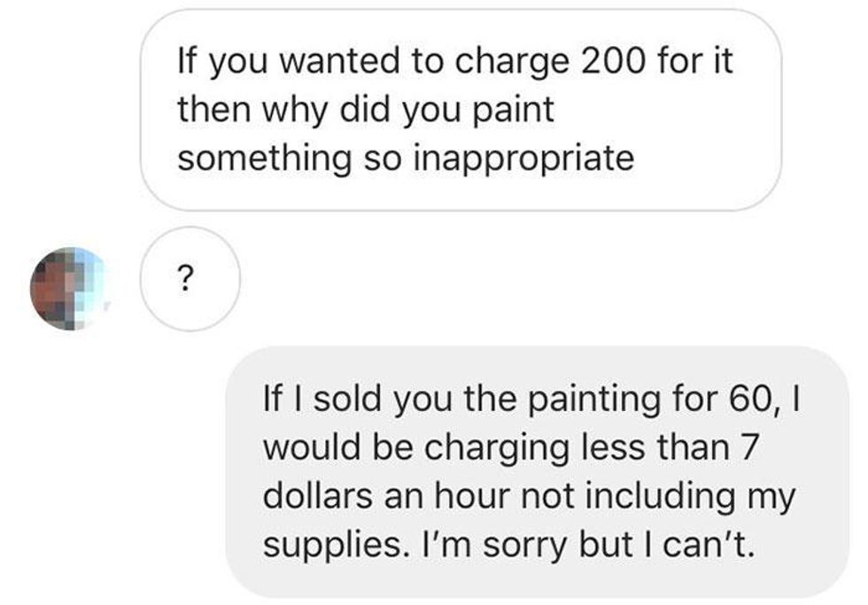This screenshot has width=868, height=605.
Task: Select the gray 'sold you the painting' reply
Action: pyautogui.click(x=538, y=471)
